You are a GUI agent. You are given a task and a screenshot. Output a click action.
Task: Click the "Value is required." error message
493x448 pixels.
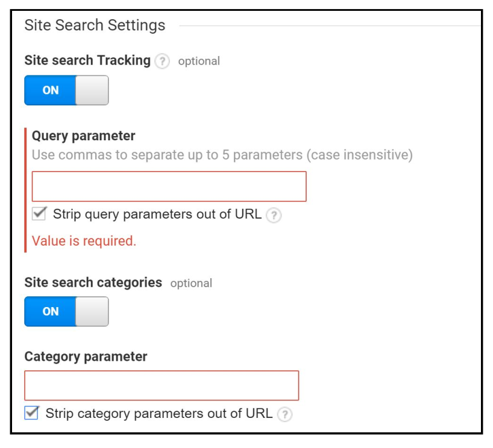(x=84, y=241)
